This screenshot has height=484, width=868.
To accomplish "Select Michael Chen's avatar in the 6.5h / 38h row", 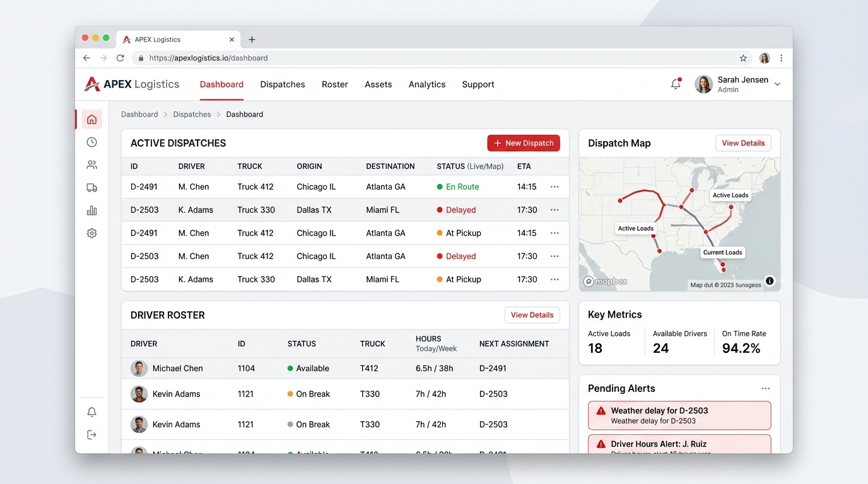I will [139, 369].
